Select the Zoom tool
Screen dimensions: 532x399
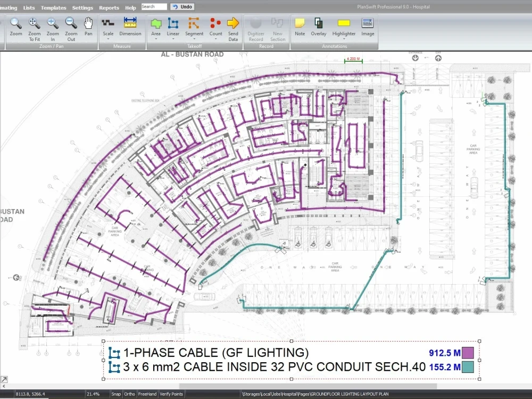15,27
